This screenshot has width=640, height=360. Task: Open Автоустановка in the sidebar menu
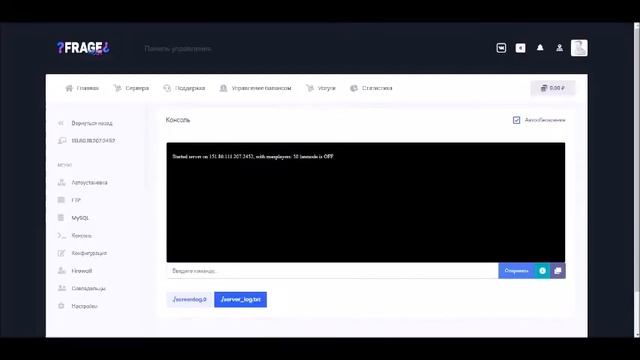pos(82,183)
